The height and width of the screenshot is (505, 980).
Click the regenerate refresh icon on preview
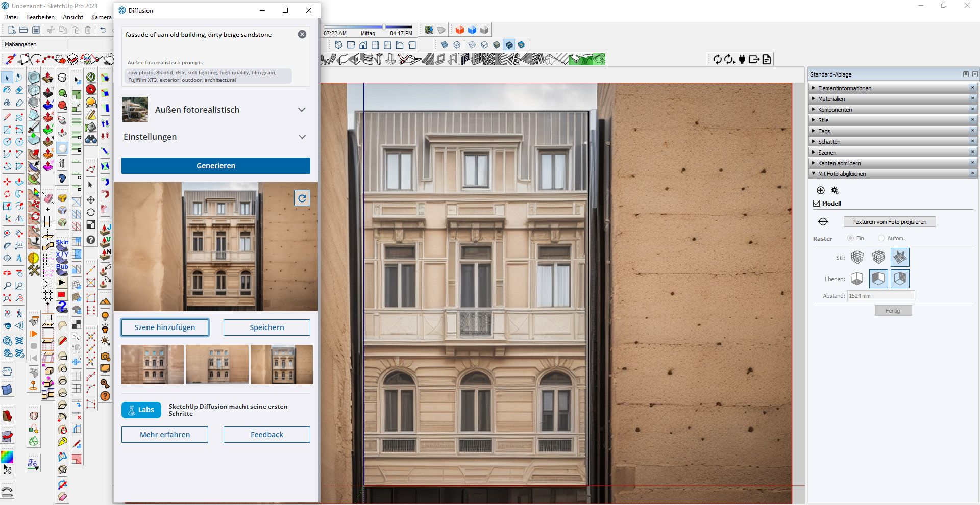tap(302, 198)
